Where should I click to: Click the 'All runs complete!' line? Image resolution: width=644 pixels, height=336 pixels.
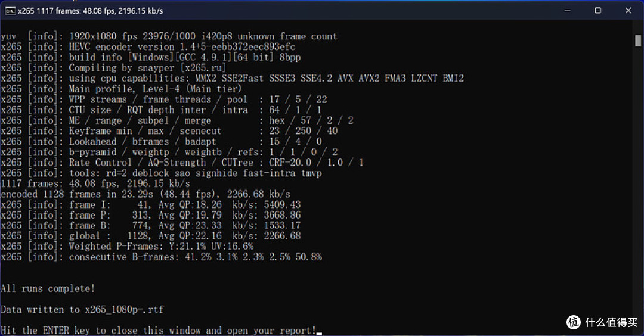point(48,288)
